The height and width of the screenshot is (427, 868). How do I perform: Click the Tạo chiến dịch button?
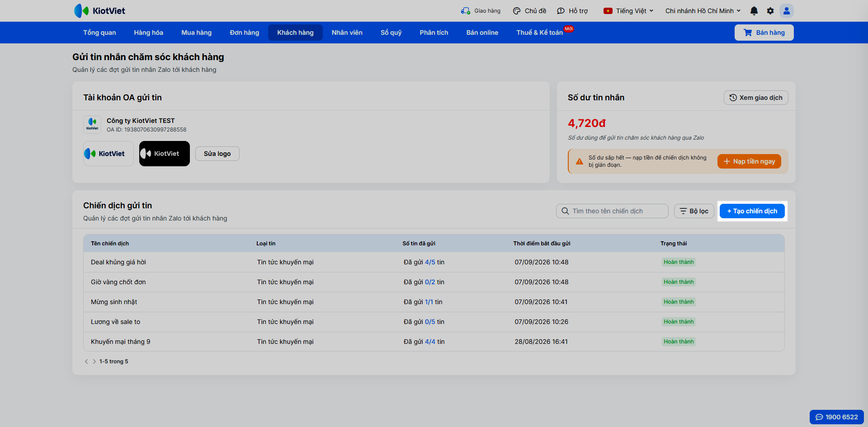[x=752, y=211]
